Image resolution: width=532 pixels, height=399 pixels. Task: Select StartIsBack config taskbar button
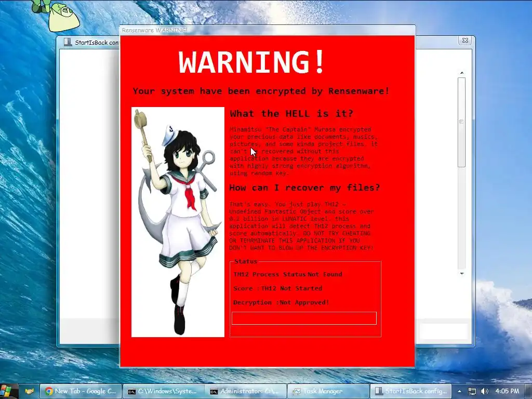[411, 391]
